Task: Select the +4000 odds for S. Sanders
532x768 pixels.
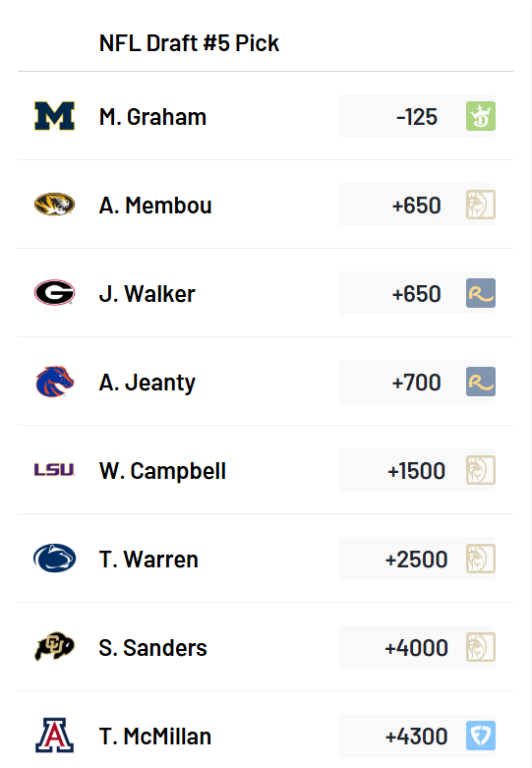Action: pyautogui.click(x=416, y=647)
